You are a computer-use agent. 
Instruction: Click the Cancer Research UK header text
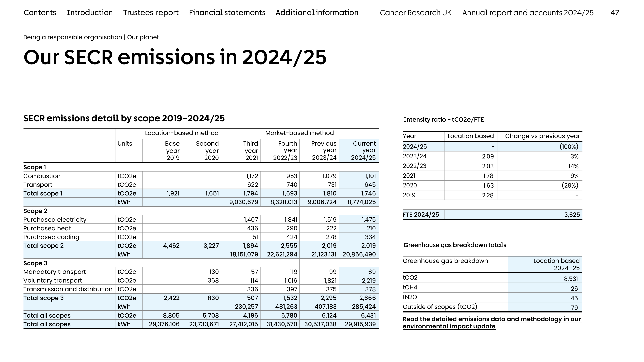(416, 13)
